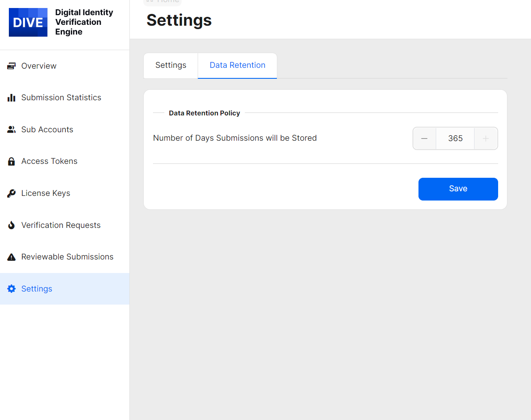Screen dimensions: 531x420
Task: Click the Submission Statistics bar chart icon
Action: 11,98
